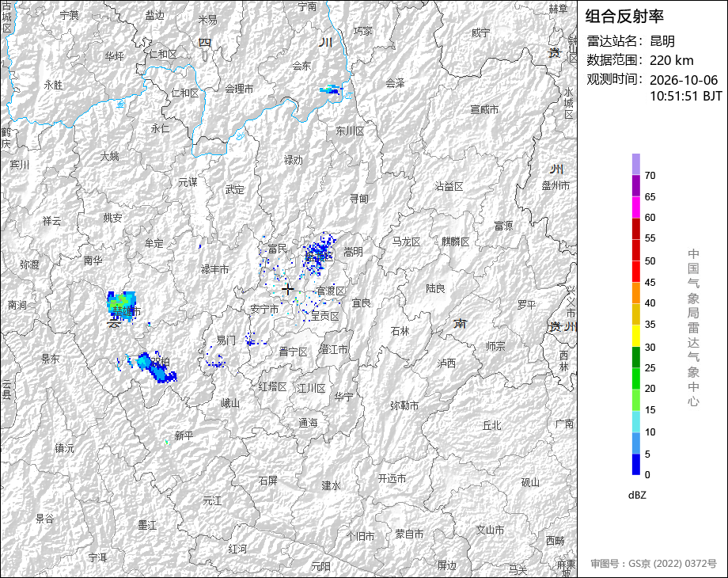728x578 pixels.
Task: Click the 宣威市 label on map
Action: [x=484, y=109]
